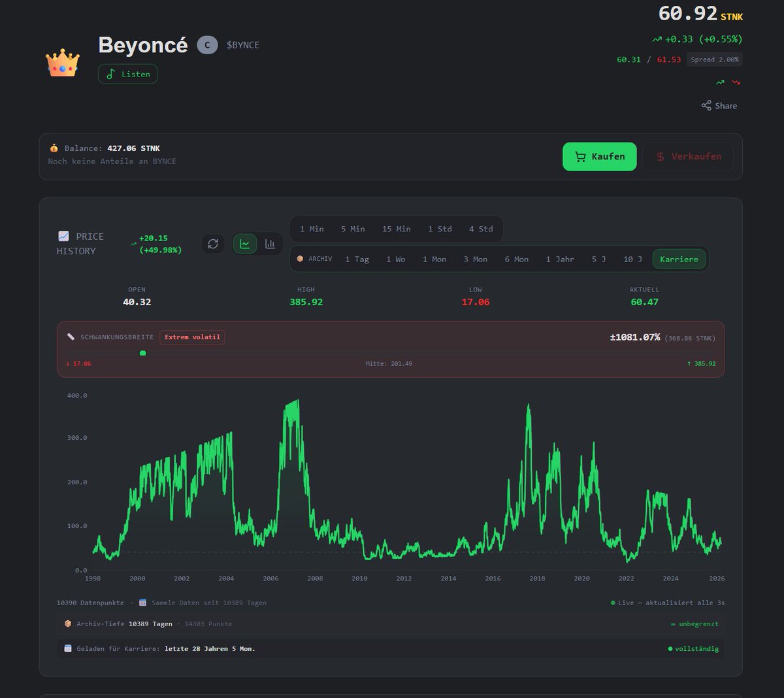The image size is (784, 698).
Task: Click the Share label
Action: (x=726, y=106)
